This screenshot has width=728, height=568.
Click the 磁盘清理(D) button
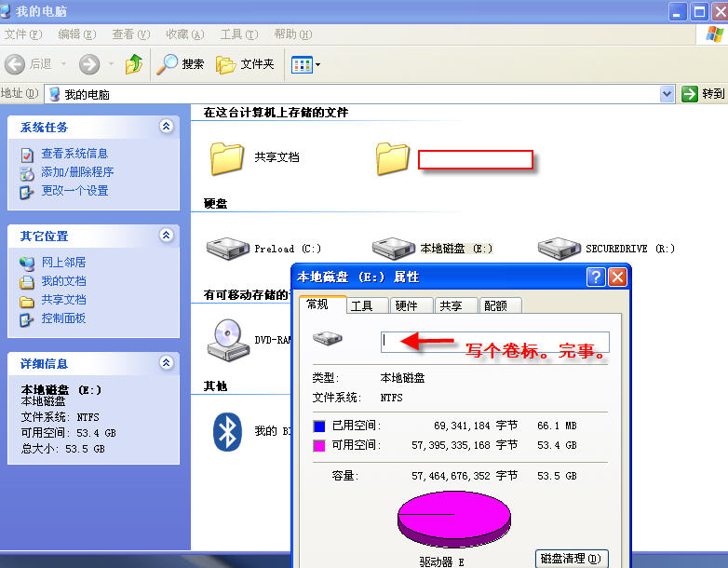click(x=572, y=559)
